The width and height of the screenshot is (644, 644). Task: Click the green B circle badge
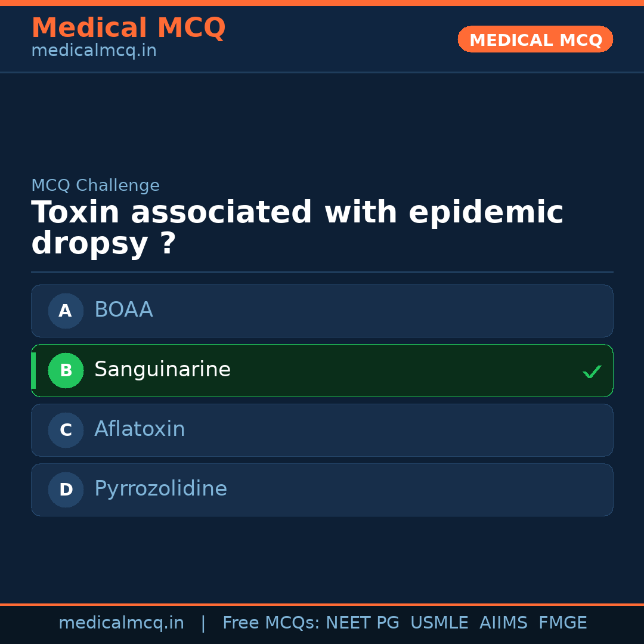pyautogui.click(x=66, y=370)
